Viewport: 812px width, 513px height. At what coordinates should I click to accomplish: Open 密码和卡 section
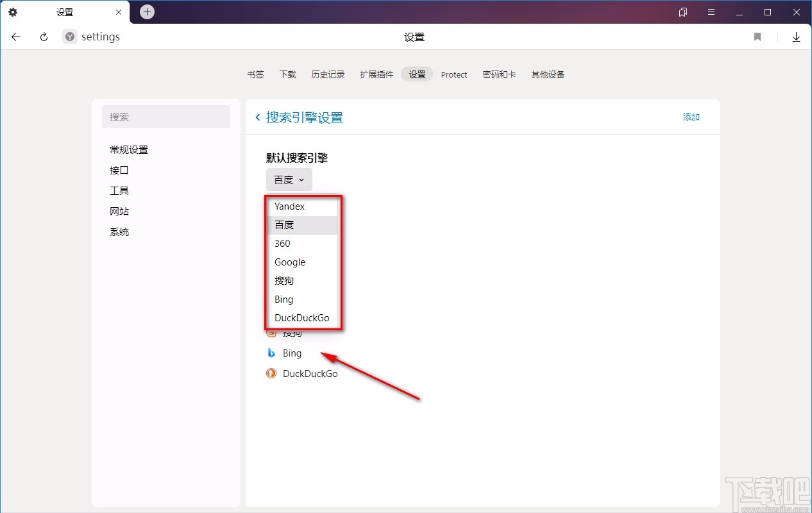pos(499,74)
